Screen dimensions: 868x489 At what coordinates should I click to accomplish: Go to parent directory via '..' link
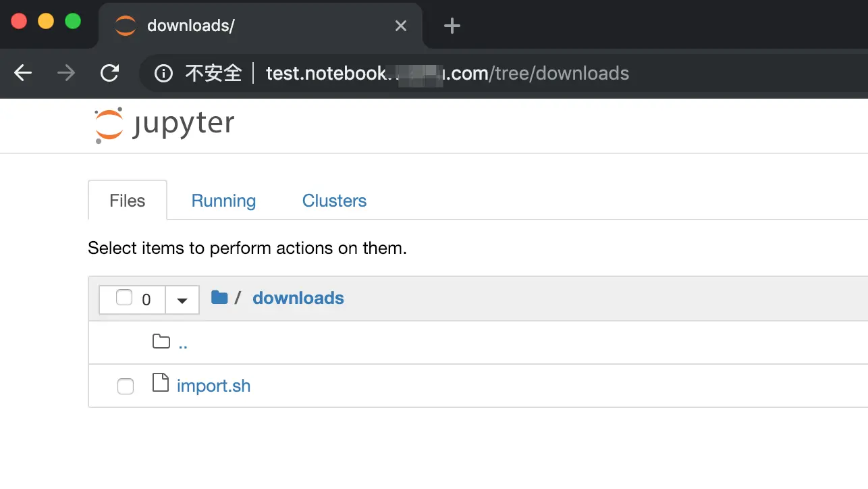(x=183, y=343)
